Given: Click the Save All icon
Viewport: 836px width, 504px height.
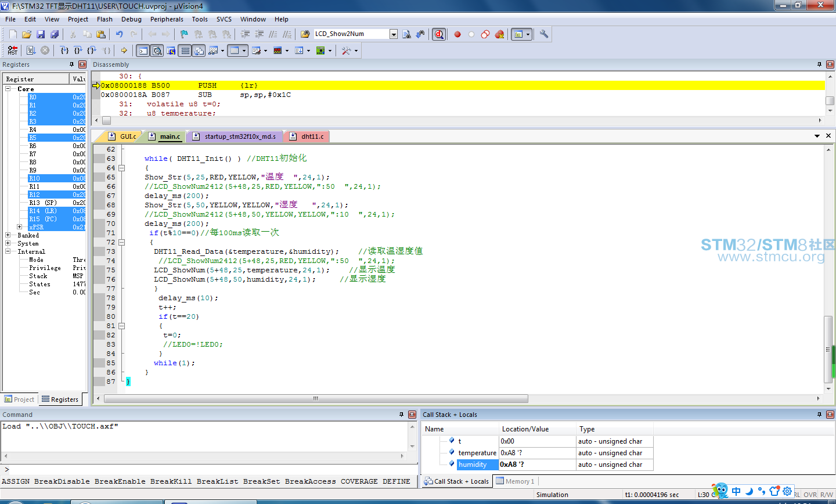Looking at the screenshot, I should point(55,34).
